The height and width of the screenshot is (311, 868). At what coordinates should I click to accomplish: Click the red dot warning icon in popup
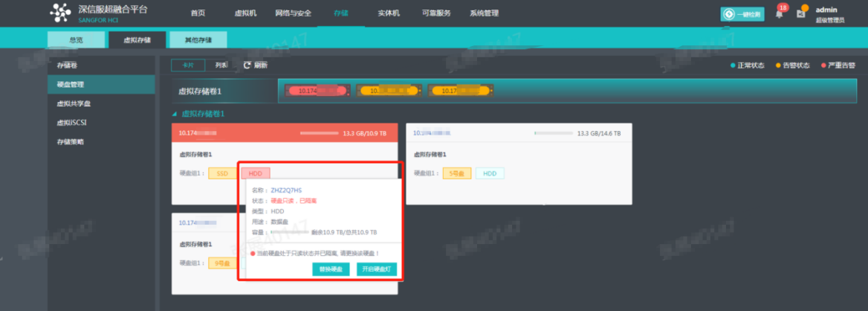(x=253, y=254)
